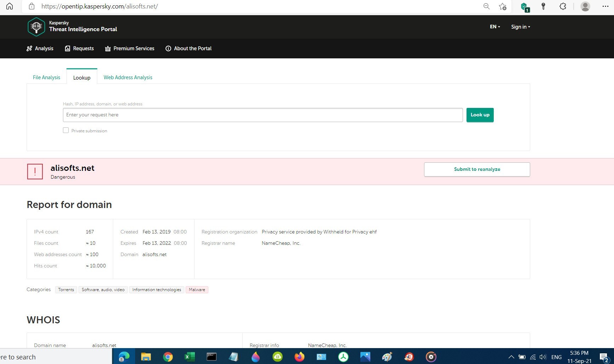Open the Analysis menu
Image resolution: width=614 pixels, height=364 pixels.
click(x=40, y=48)
